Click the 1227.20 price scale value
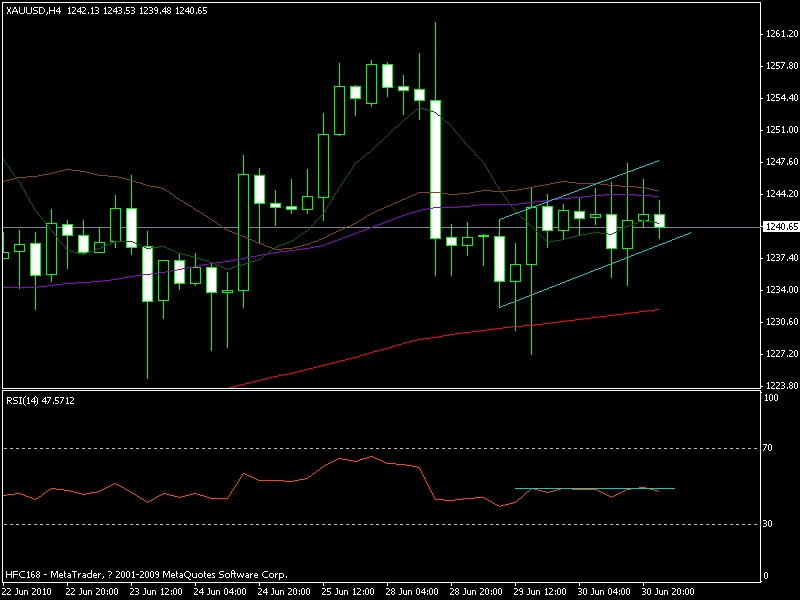 pos(782,354)
